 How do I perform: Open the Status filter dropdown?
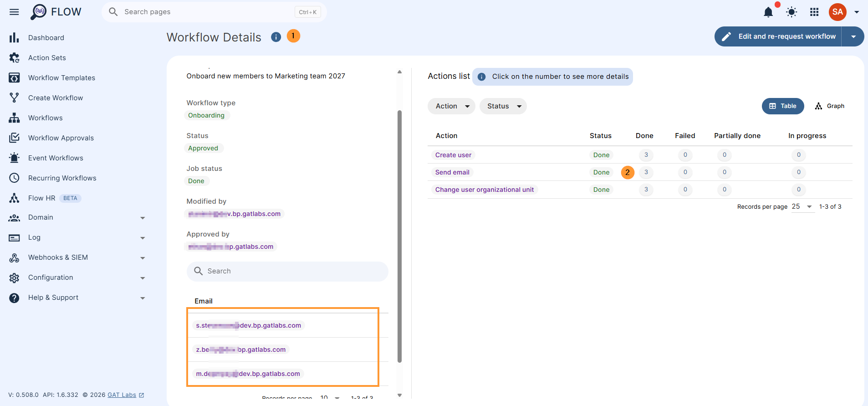503,106
